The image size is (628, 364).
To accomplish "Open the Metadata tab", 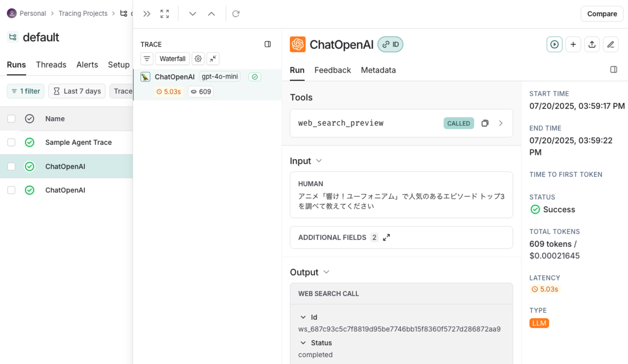I will (x=378, y=70).
